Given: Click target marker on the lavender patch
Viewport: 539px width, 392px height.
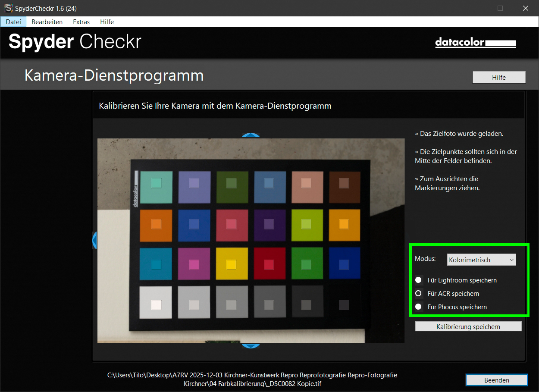Looking at the screenshot, I should click(x=194, y=183).
